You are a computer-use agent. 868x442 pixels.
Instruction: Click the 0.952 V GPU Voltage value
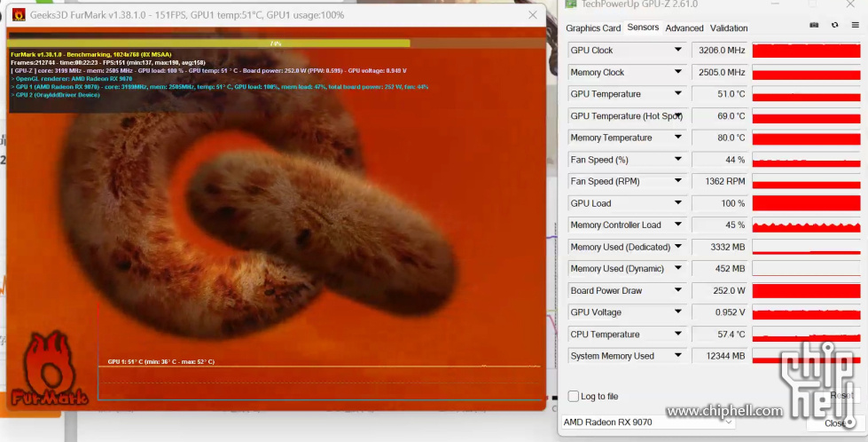[x=719, y=312]
